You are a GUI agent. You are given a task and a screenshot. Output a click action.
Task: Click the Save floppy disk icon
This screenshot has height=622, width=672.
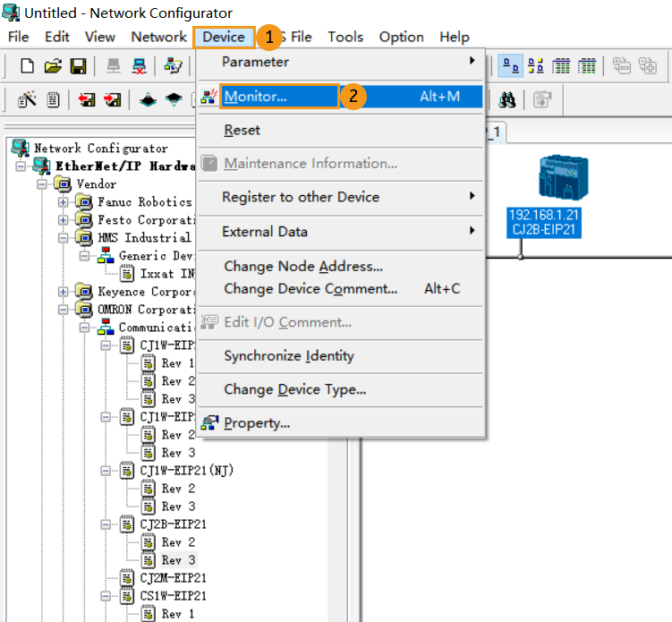[x=78, y=66]
